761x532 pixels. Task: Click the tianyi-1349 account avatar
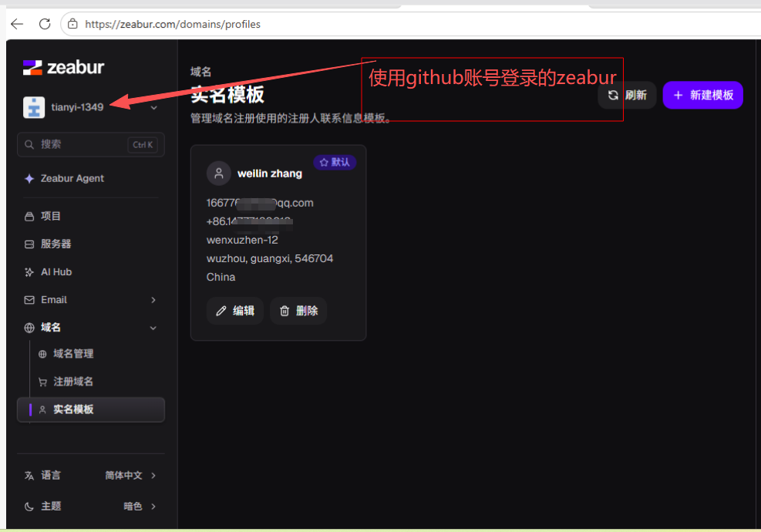(34, 107)
